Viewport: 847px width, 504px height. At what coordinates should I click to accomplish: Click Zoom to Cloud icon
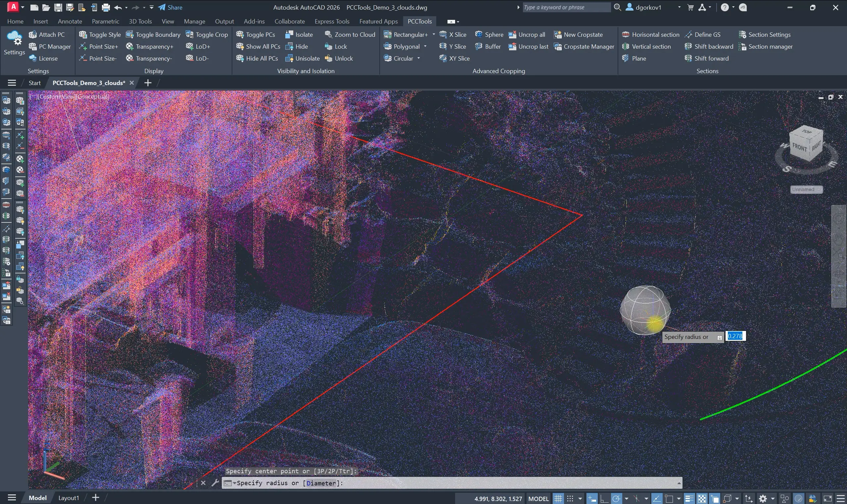[328, 34]
